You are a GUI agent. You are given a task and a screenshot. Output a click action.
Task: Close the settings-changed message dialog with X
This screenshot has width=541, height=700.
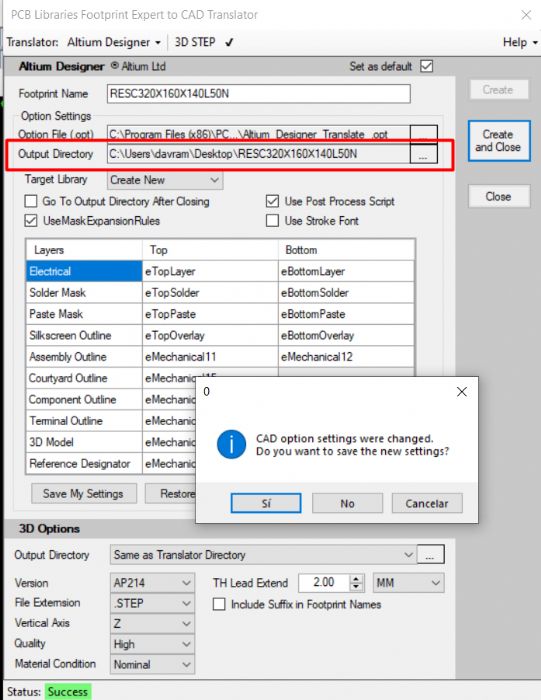click(x=462, y=392)
